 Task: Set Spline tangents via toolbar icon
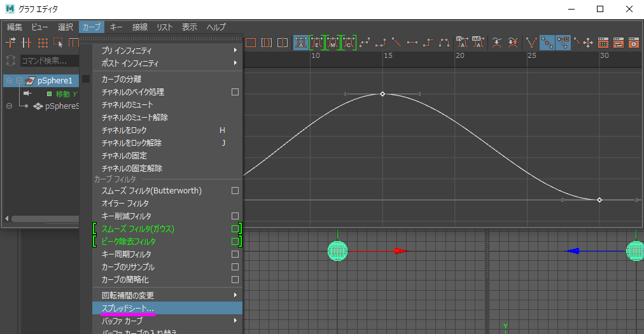coord(365,43)
